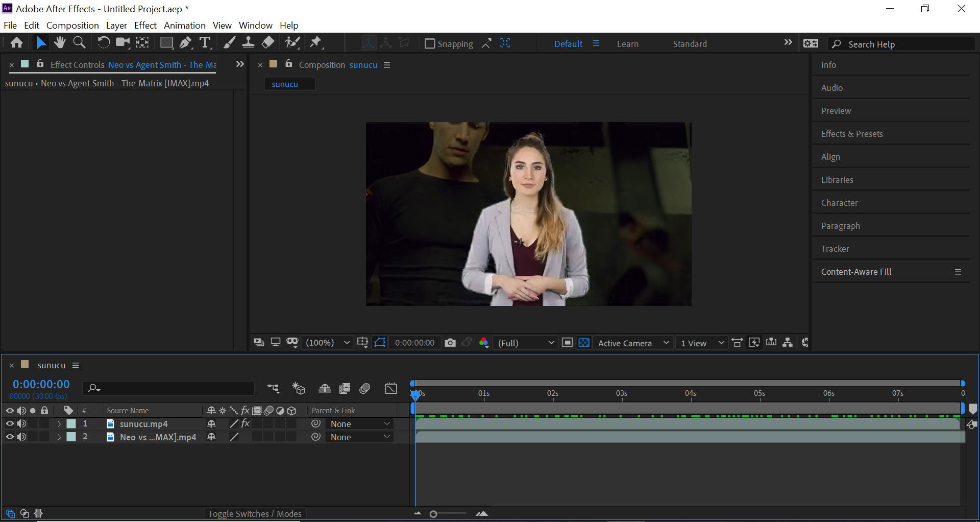980x522 pixels.
Task: Click the timeline layer search field
Action: tap(168, 389)
